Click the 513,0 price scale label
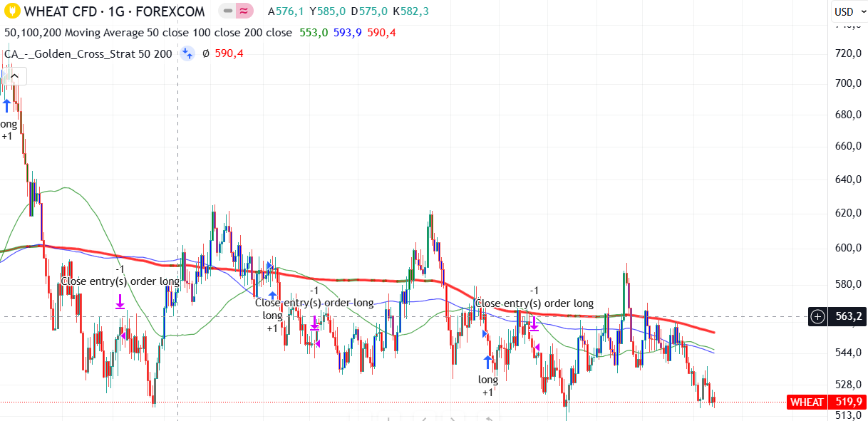 [849, 415]
